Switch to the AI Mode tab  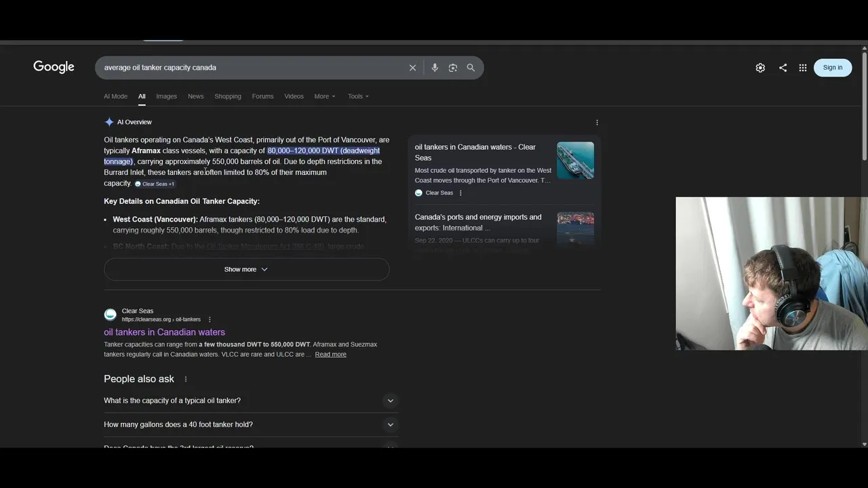tap(115, 96)
